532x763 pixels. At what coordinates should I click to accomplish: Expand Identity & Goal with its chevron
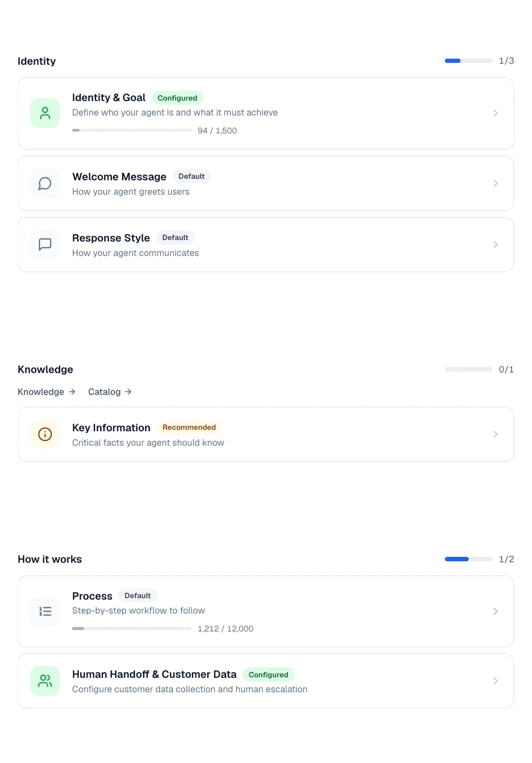click(495, 113)
